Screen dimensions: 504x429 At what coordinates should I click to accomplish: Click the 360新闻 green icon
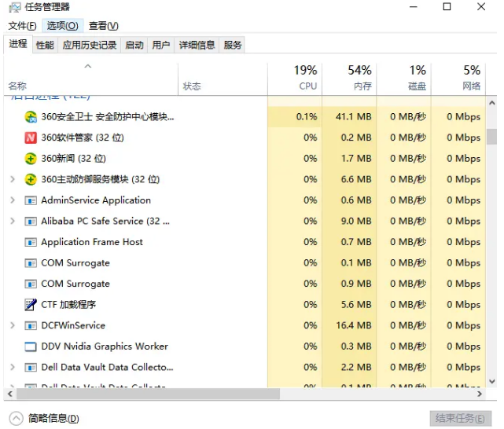click(31, 159)
